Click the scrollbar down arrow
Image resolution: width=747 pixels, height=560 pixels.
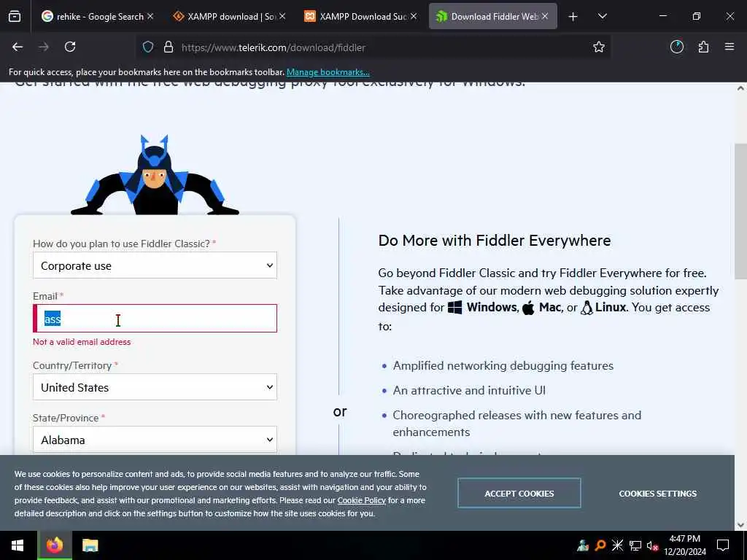(741, 525)
